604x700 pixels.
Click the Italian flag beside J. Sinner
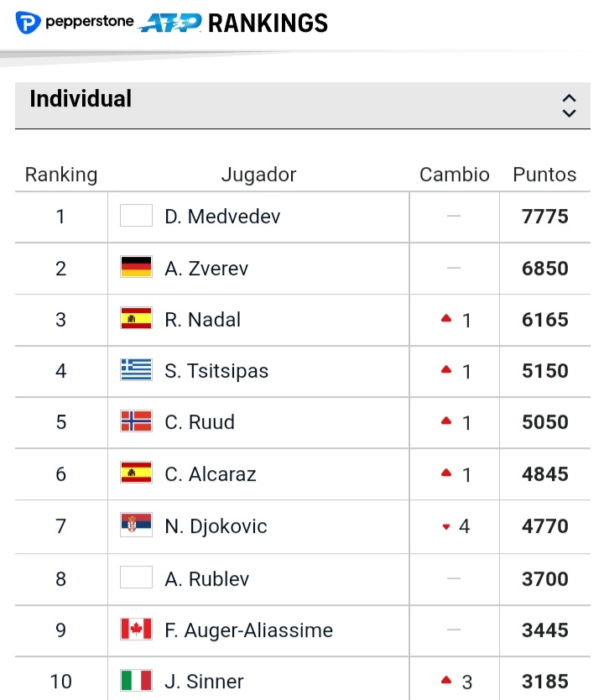(x=136, y=681)
